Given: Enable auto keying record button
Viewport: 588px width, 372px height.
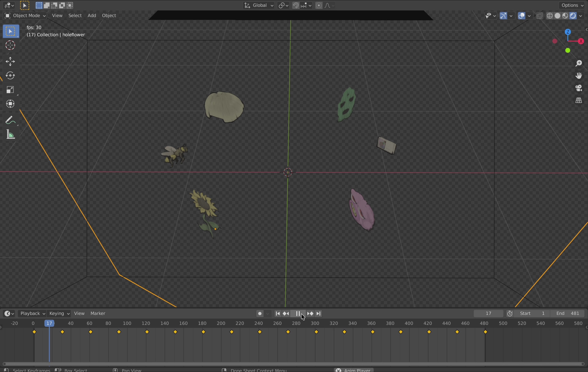Looking at the screenshot, I should tap(260, 314).
